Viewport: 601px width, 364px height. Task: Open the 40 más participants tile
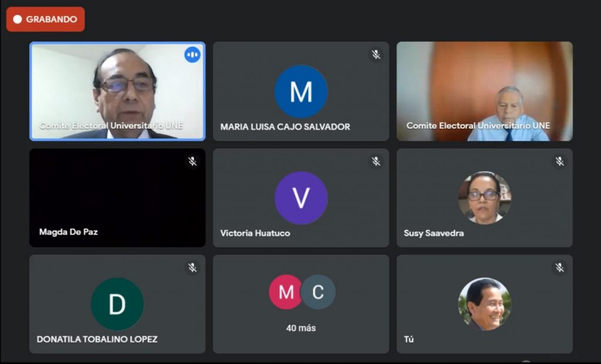tap(301, 304)
